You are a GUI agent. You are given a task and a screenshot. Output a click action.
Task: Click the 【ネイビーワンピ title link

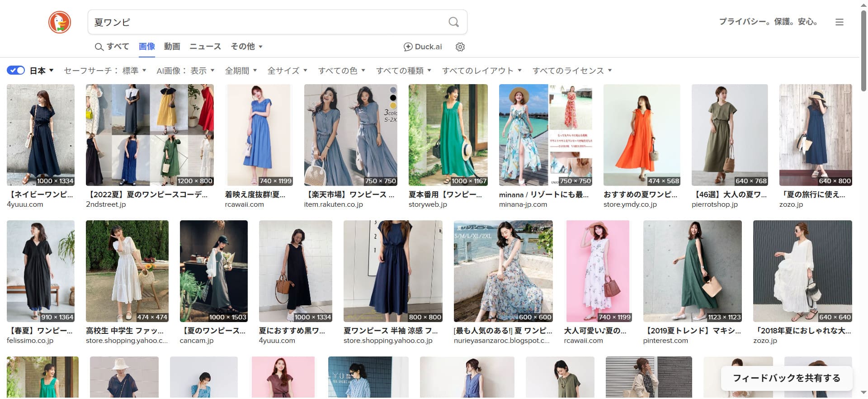[x=40, y=195]
